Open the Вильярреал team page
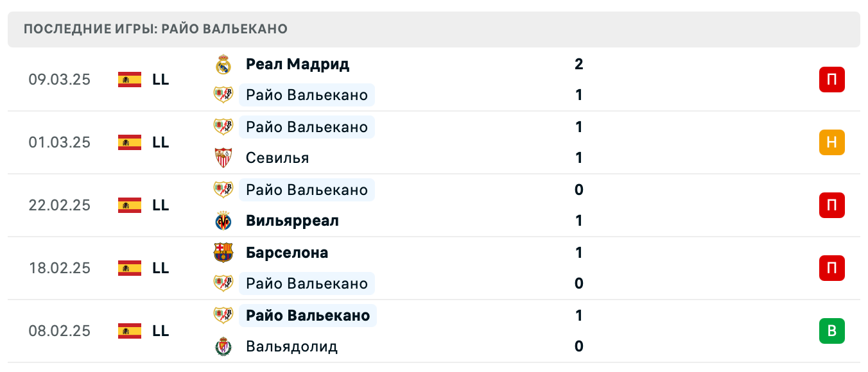 point(291,221)
